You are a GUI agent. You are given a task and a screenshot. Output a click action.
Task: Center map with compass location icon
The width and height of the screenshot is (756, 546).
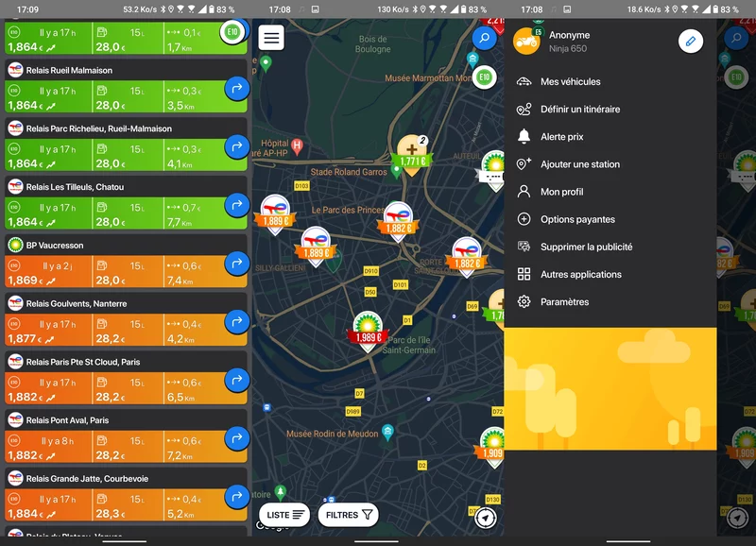pyautogui.click(x=486, y=518)
